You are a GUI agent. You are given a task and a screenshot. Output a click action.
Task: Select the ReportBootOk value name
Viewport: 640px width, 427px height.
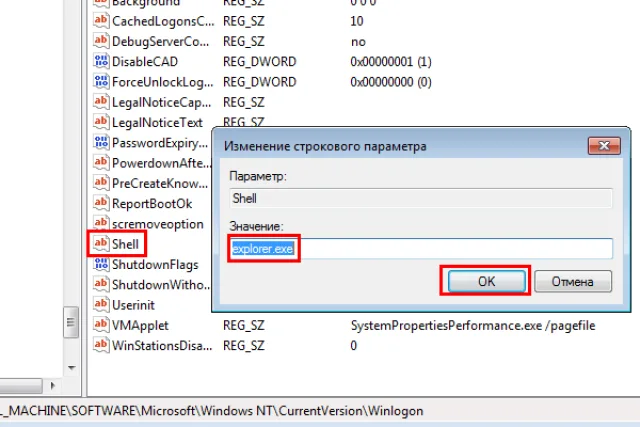click(152, 204)
